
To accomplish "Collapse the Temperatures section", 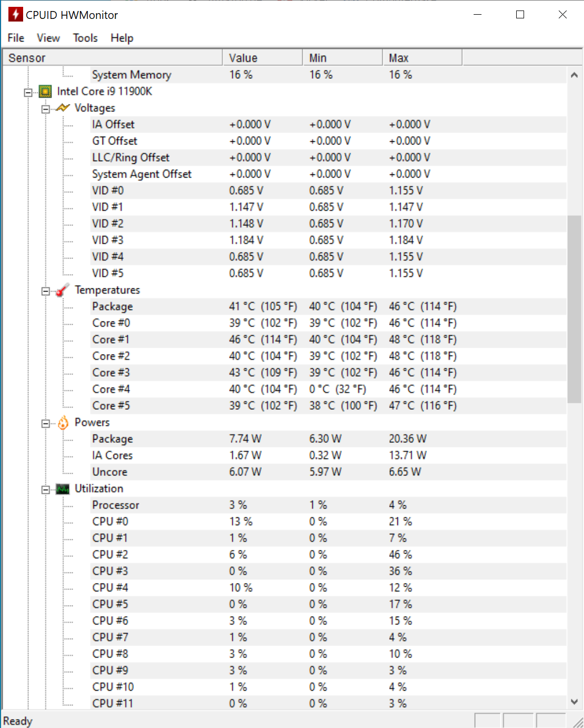I will click(x=46, y=291).
